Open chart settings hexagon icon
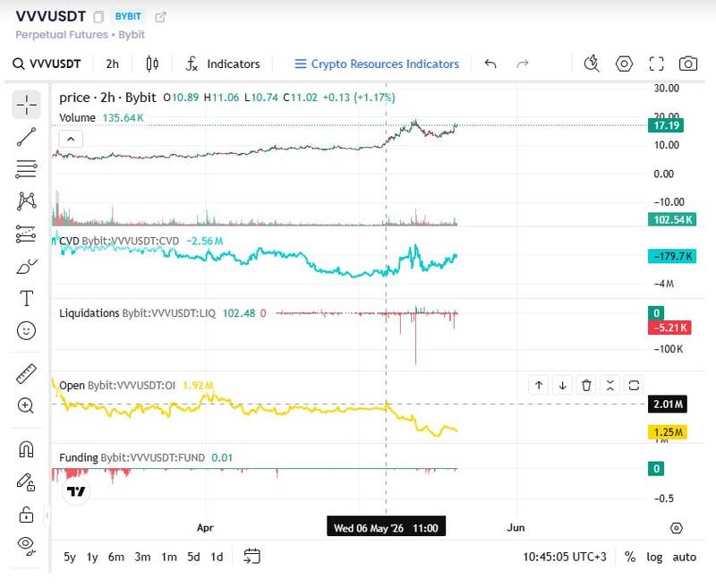 (x=624, y=64)
